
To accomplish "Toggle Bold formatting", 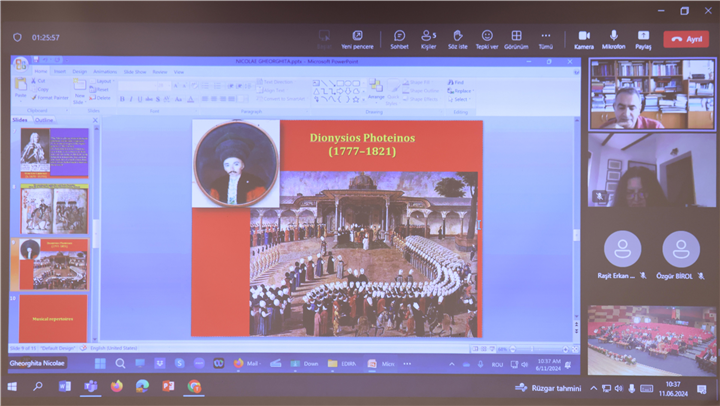I will pyautogui.click(x=122, y=99).
